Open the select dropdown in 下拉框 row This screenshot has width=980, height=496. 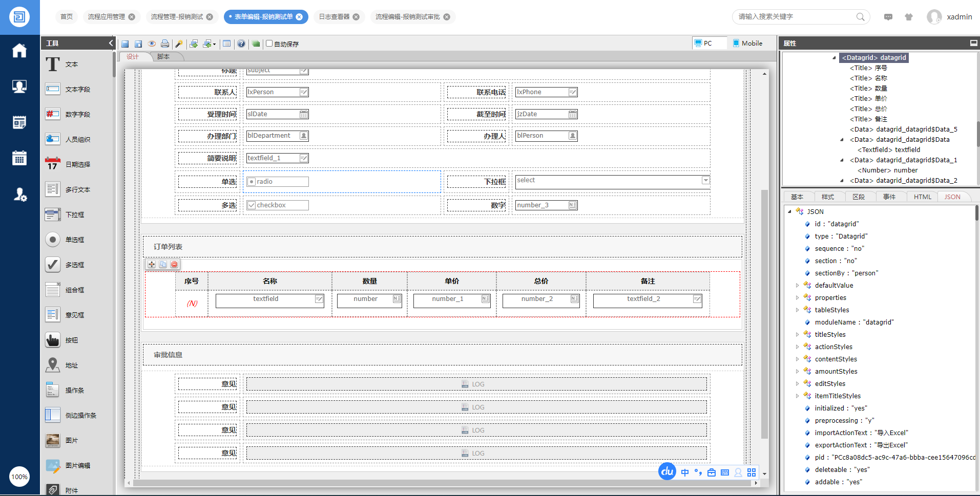click(x=705, y=180)
